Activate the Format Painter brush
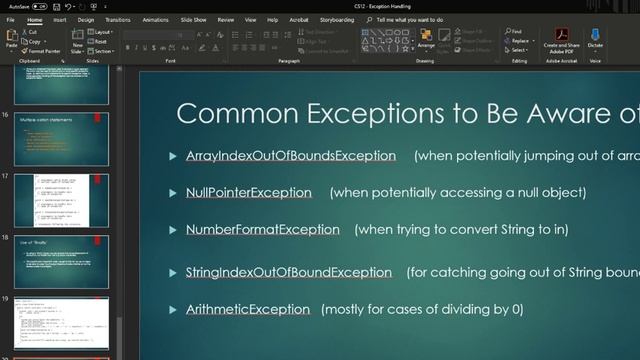The height and width of the screenshot is (360, 640). 24,51
